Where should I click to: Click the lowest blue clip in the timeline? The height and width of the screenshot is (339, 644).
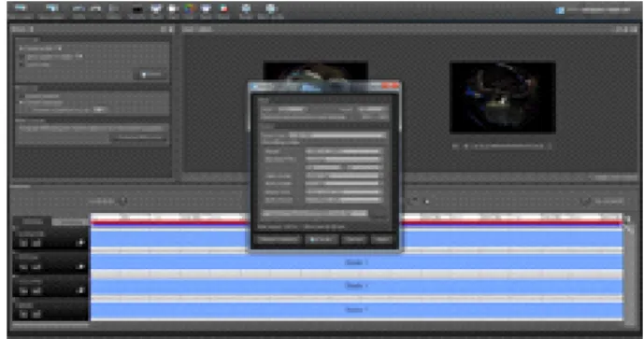pyautogui.click(x=356, y=310)
